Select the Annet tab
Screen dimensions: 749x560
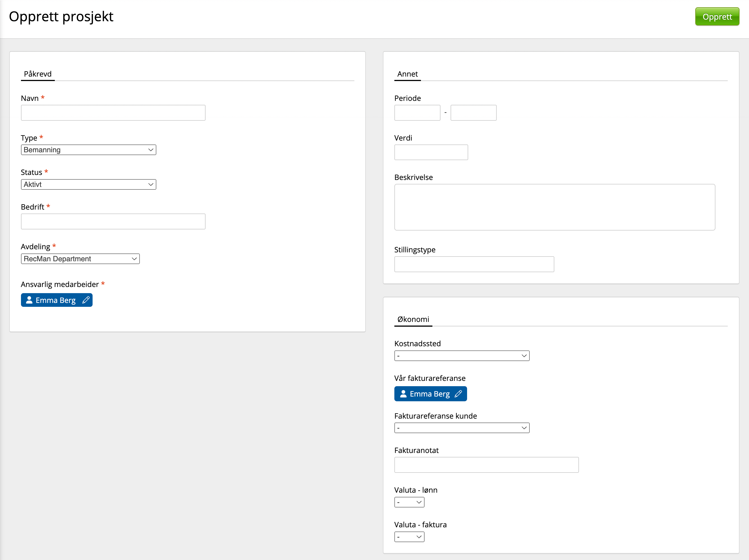tap(407, 74)
